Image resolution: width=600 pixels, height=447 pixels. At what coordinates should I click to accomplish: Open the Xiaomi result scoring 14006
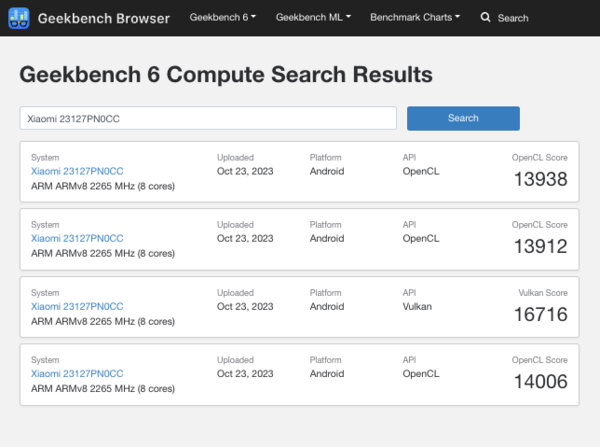[77, 373]
